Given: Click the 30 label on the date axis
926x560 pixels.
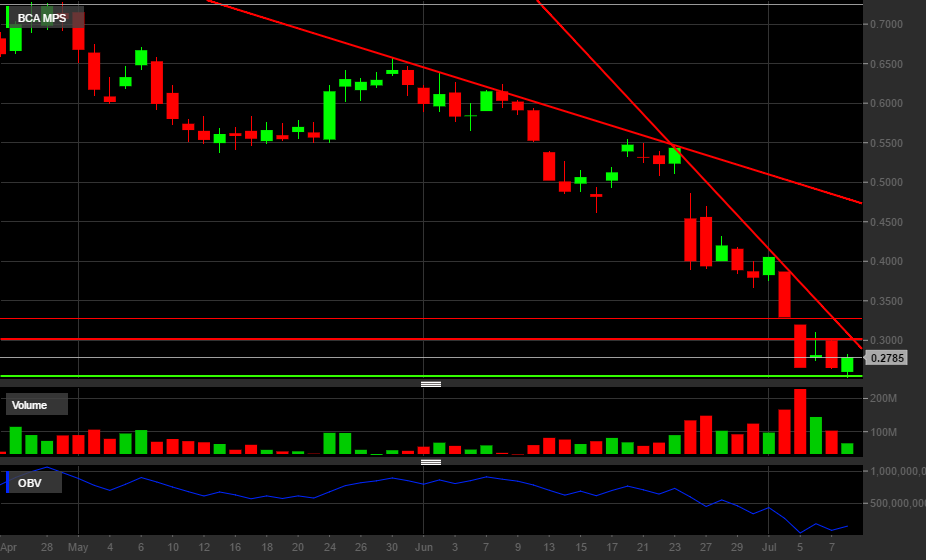Looking at the screenshot, I should 392,548.
